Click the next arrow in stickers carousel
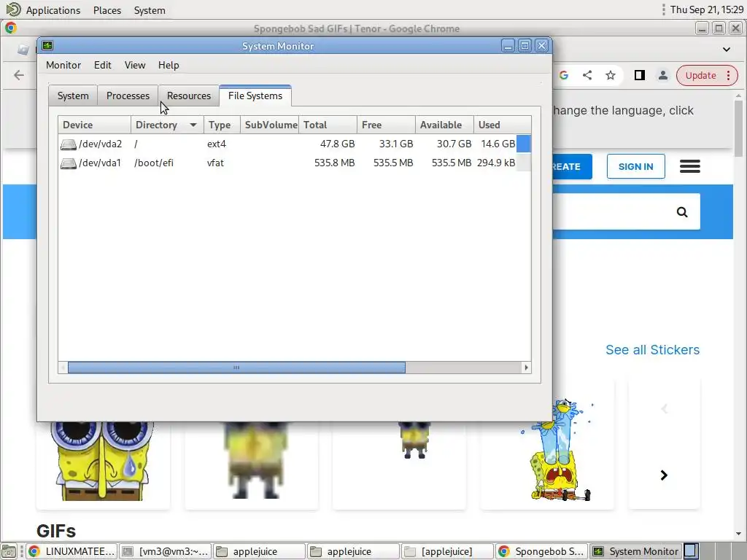747x560 pixels. tap(664, 475)
